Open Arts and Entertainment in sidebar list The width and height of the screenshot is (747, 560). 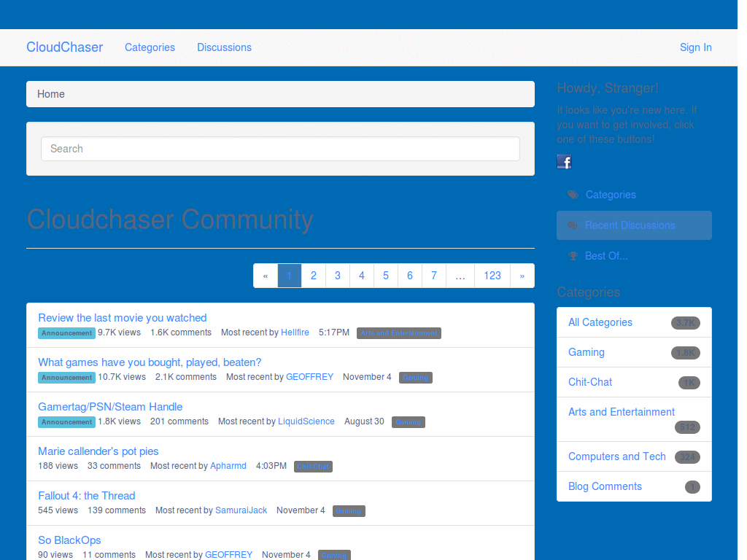click(x=622, y=412)
